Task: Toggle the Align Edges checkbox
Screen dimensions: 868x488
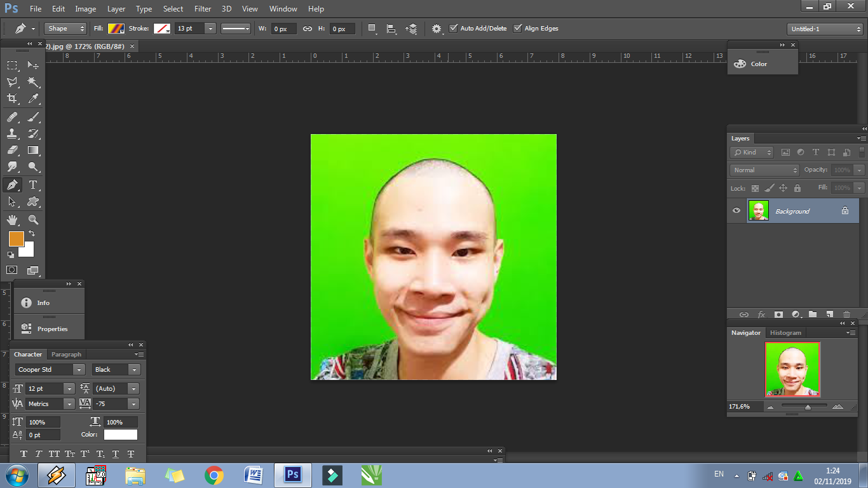Action: point(517,28)
